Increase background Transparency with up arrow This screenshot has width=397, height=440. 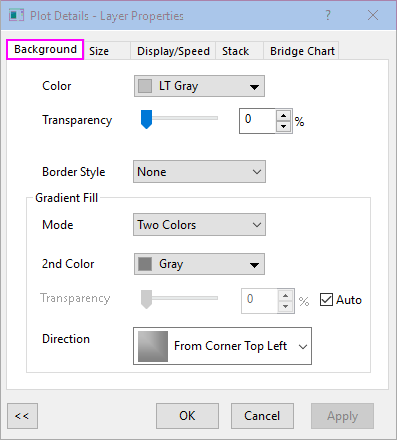284,116
